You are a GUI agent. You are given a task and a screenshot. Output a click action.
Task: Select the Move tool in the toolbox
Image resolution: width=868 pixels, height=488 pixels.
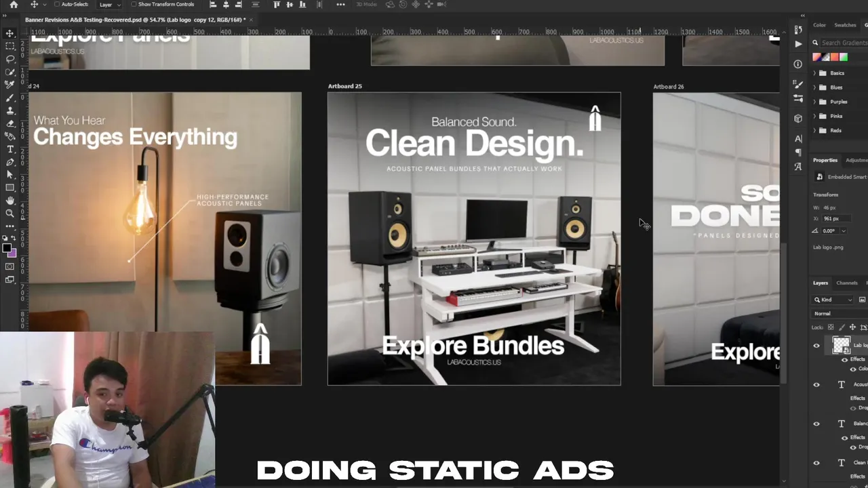[10, 33]
